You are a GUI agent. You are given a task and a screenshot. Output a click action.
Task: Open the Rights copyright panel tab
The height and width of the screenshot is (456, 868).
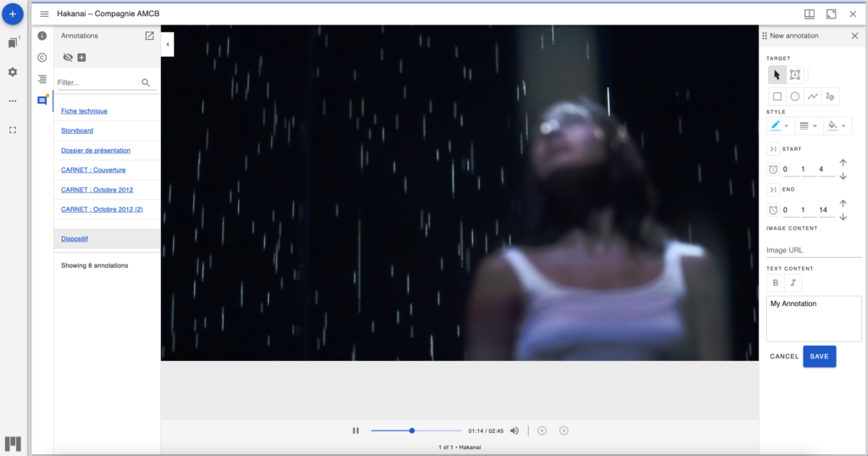(42, 58)
